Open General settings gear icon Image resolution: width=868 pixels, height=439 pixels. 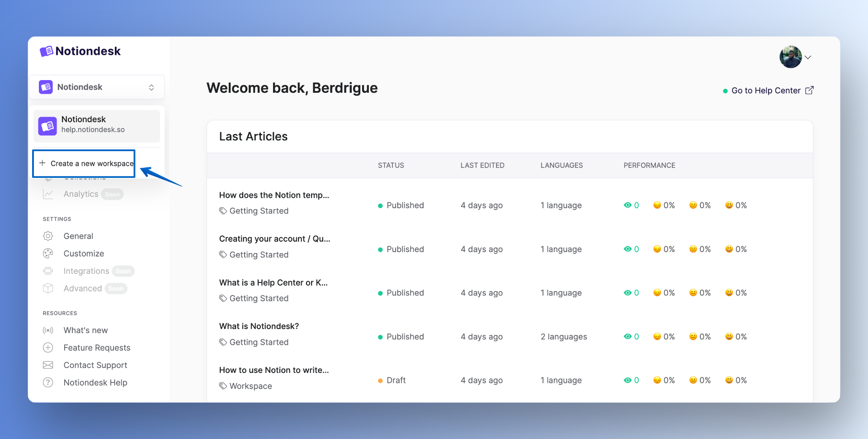(x=48, y=236)
